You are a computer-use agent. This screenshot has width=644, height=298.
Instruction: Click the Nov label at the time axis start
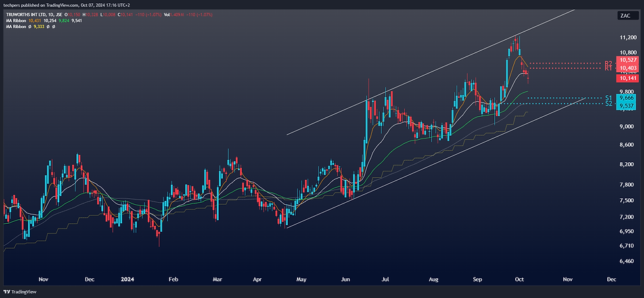click(x=43, y=279)
